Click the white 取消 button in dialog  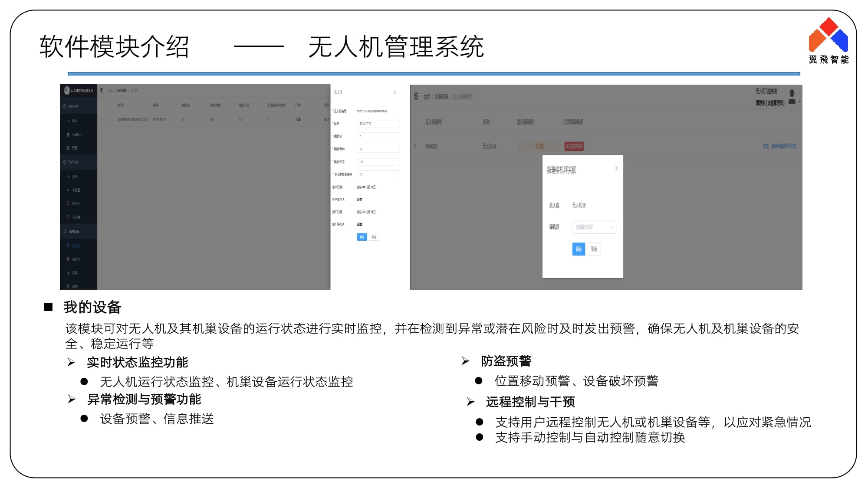[594, 249]
